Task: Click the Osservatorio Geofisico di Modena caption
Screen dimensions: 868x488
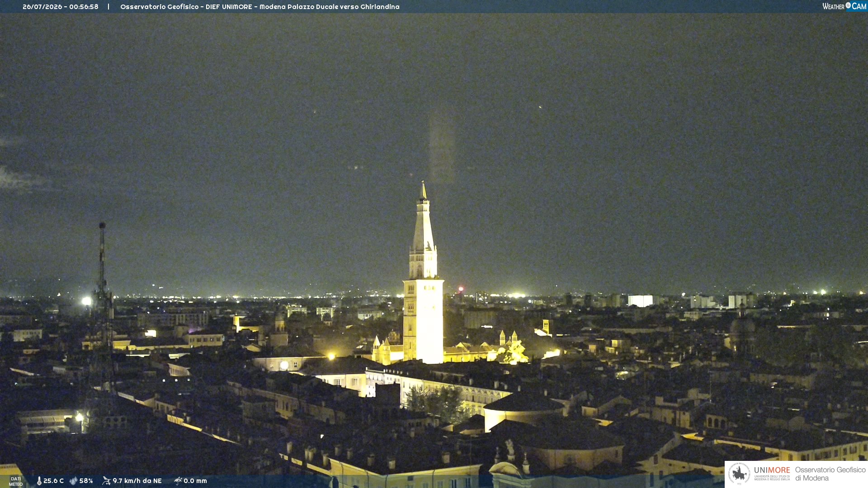Action: (830, 474)
